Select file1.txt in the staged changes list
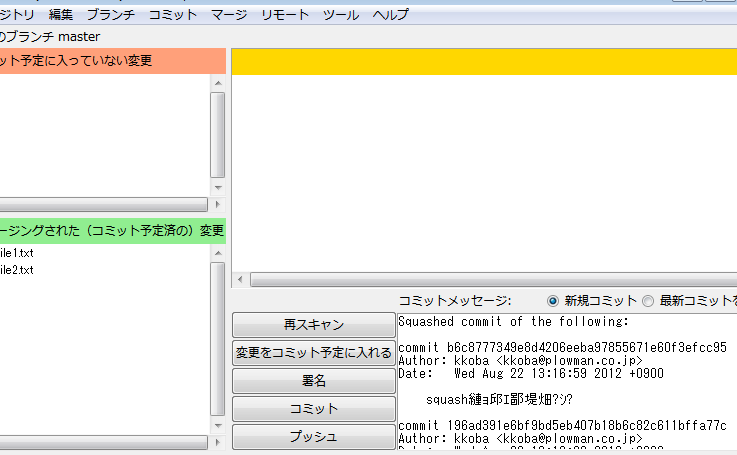The image size is (737, 455). tap(17, 253)
